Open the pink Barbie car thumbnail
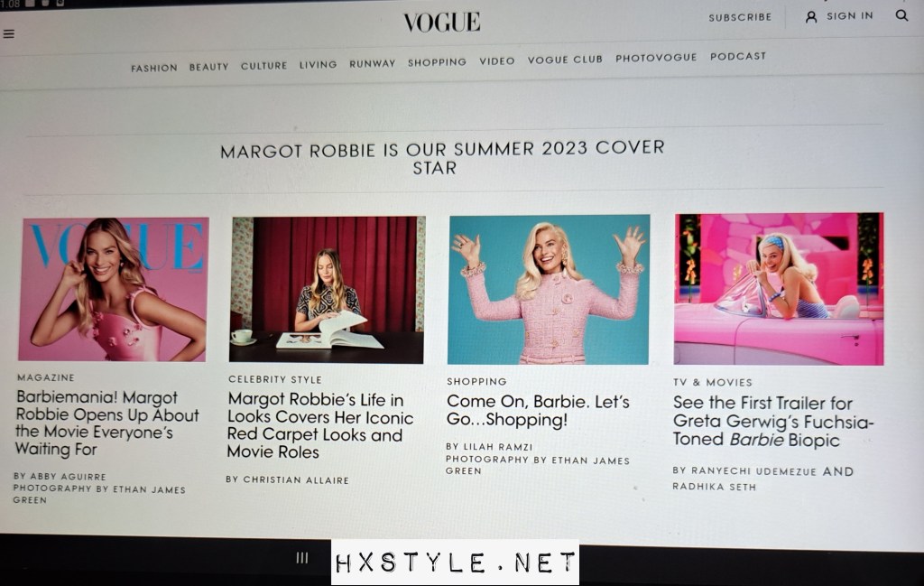 (x=779, y=289)
